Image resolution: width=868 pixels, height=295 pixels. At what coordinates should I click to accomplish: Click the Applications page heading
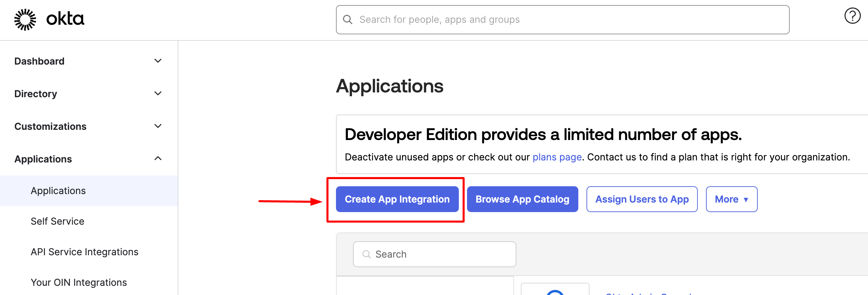click(390, 86)
